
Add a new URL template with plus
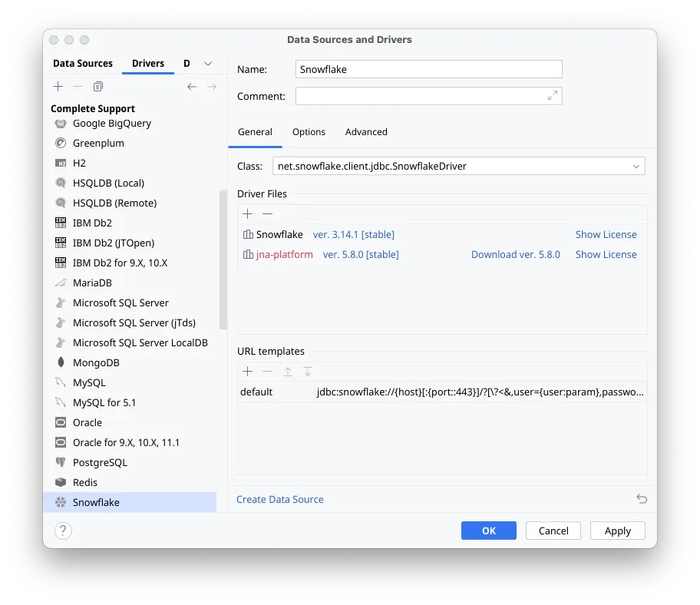coord(247,372)
